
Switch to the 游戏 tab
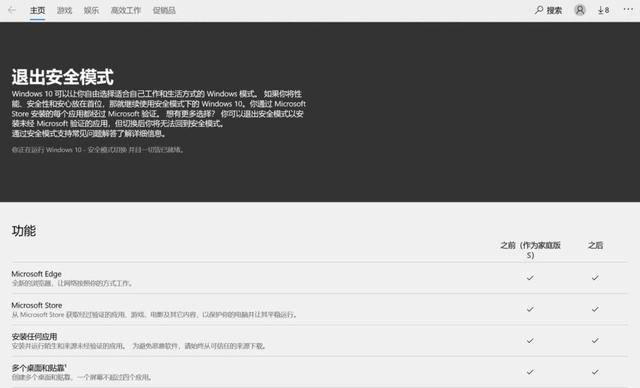64,10
